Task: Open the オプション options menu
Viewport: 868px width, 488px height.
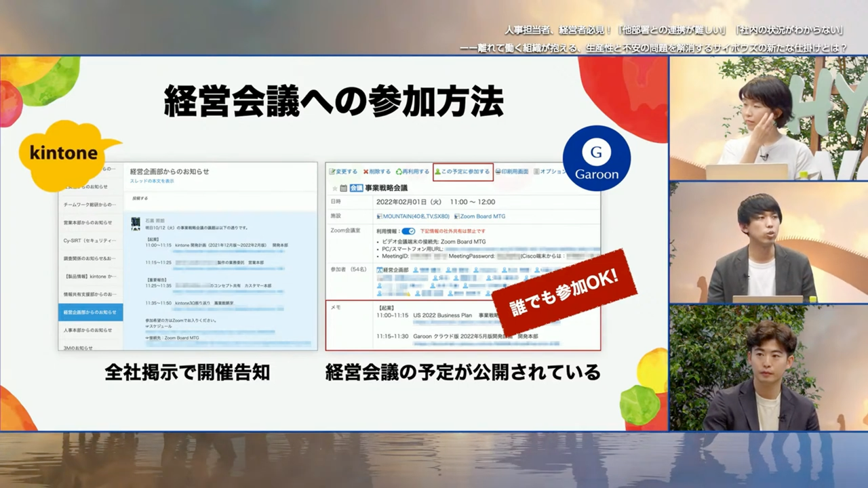Action: click(550, 171)
